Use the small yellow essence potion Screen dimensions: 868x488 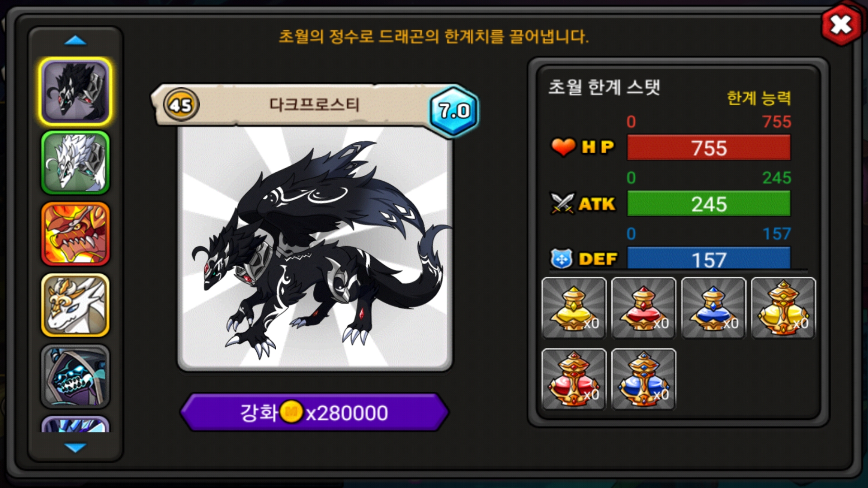point(574,308)
